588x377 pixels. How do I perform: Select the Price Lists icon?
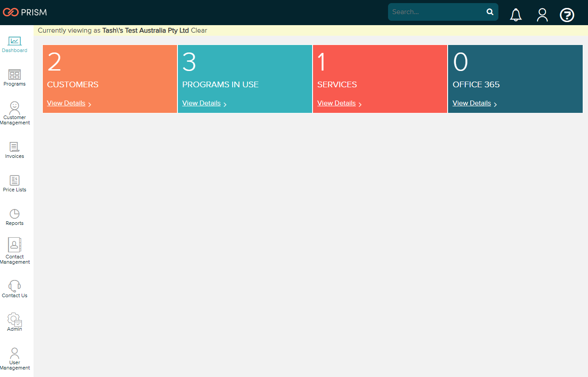pos(15,180)
